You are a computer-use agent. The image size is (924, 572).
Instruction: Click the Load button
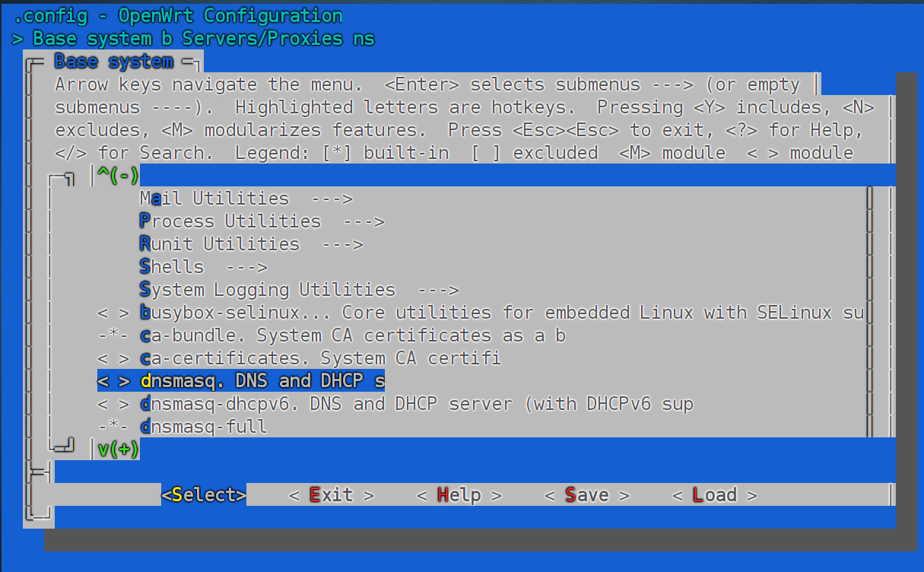tap(714, 495)
